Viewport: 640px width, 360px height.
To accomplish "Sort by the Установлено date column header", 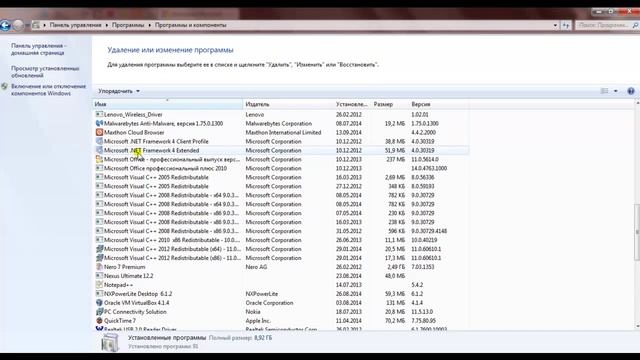I will [x=352, y=104].
